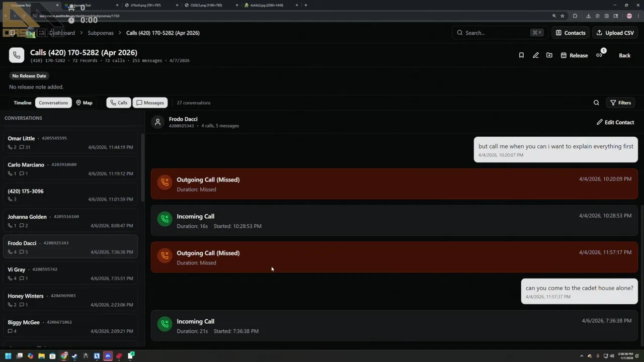Click the incoming call icon at 10:28:53 PM

(165, 219)
